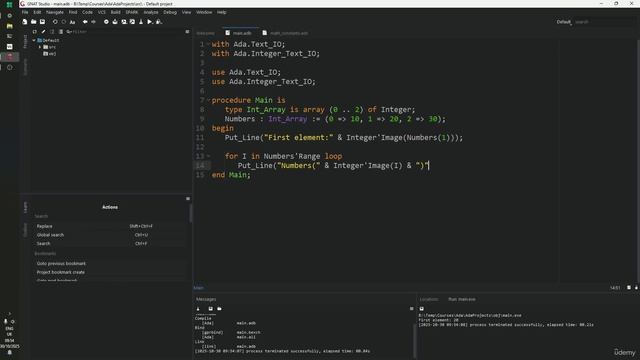This screenshot has height=360, width=640.
Task: Open the Build menu
Action: (116, 12)
